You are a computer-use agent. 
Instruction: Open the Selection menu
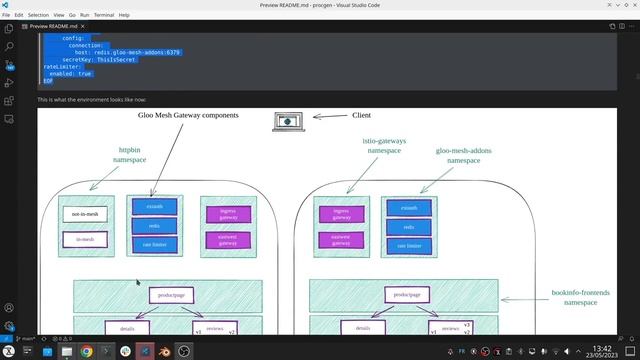point(38,15)
